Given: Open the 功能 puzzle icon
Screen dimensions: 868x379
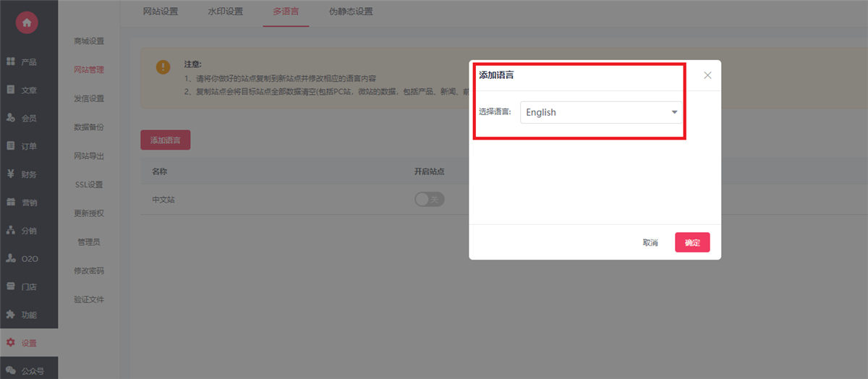Looking at the screenshot, I should click(11, 315).
